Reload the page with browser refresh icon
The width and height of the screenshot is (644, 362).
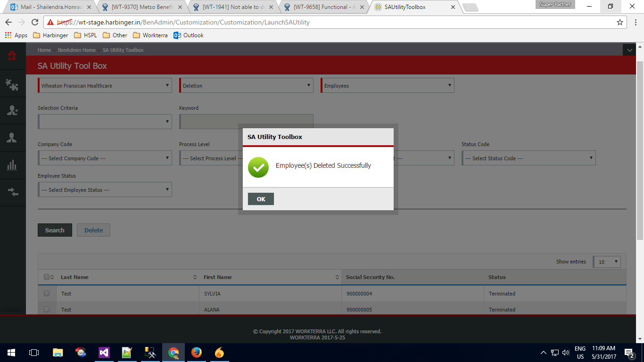34,22
